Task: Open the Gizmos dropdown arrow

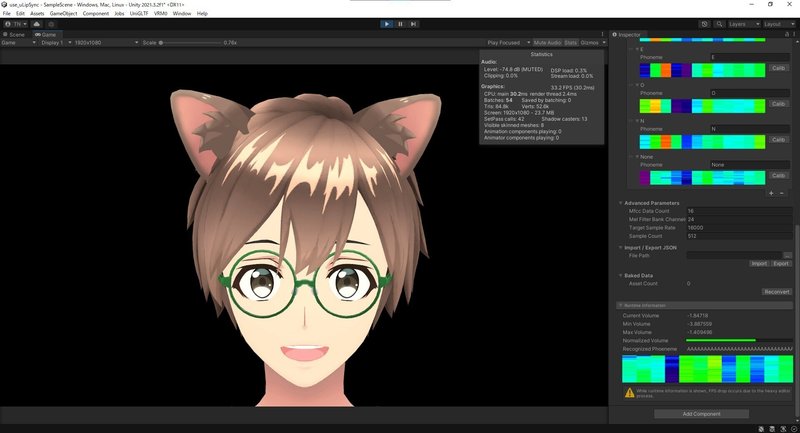Action: pyautogui.click(x=604, y=43)
